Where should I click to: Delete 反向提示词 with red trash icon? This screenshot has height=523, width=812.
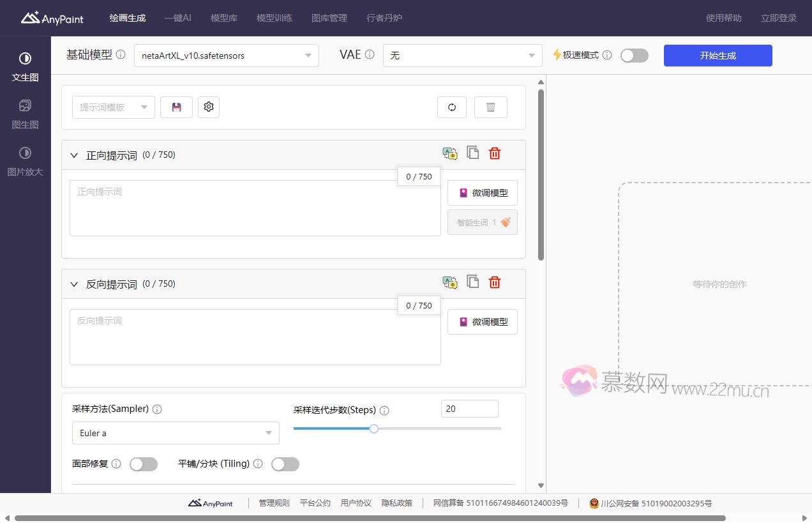495,282
